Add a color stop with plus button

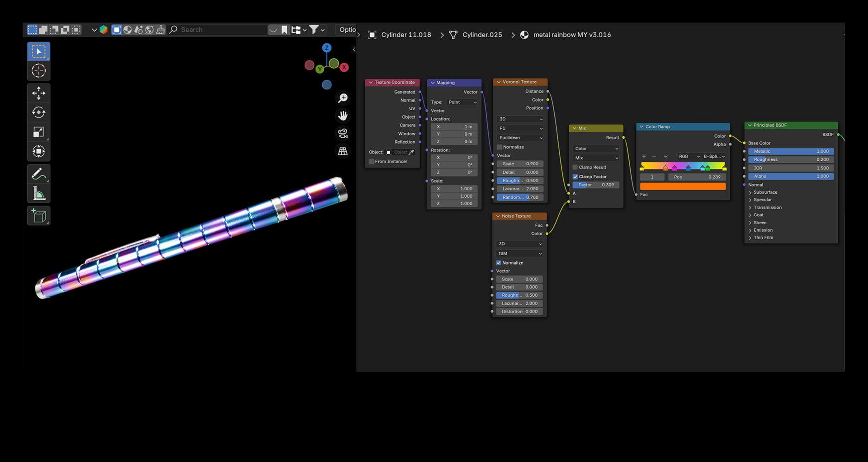tap(644, 156)
